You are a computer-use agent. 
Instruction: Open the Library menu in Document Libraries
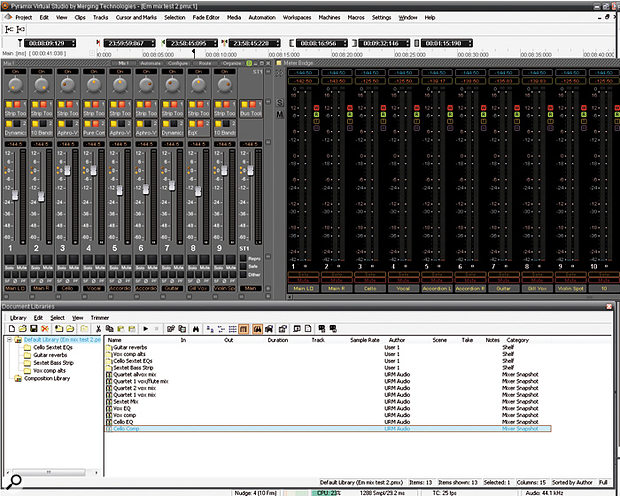(18, 318)
